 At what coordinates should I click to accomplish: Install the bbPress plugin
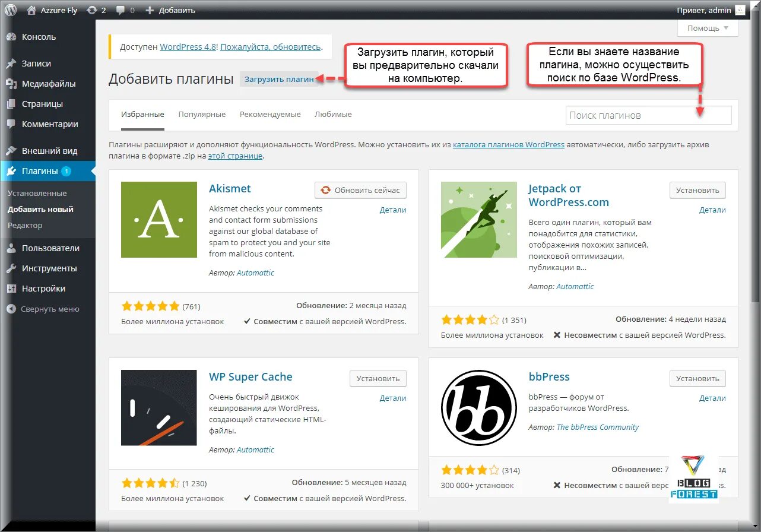tap(697, 378)
